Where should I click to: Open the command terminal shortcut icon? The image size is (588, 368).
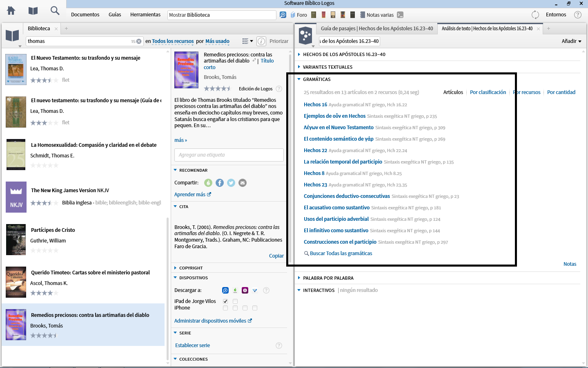(400, 15)
